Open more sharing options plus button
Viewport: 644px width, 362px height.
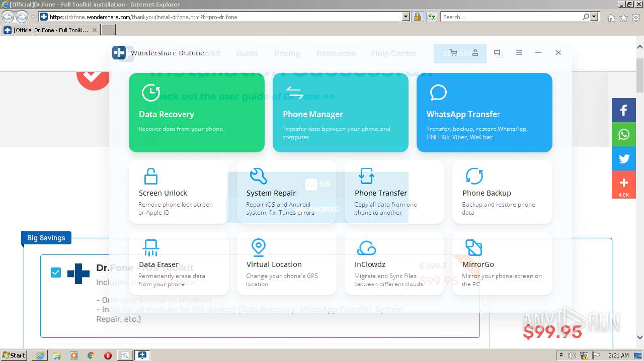coord(624,185)
